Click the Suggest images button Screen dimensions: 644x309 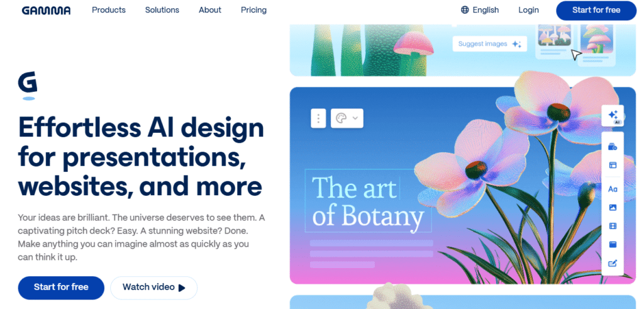point(489,44)
